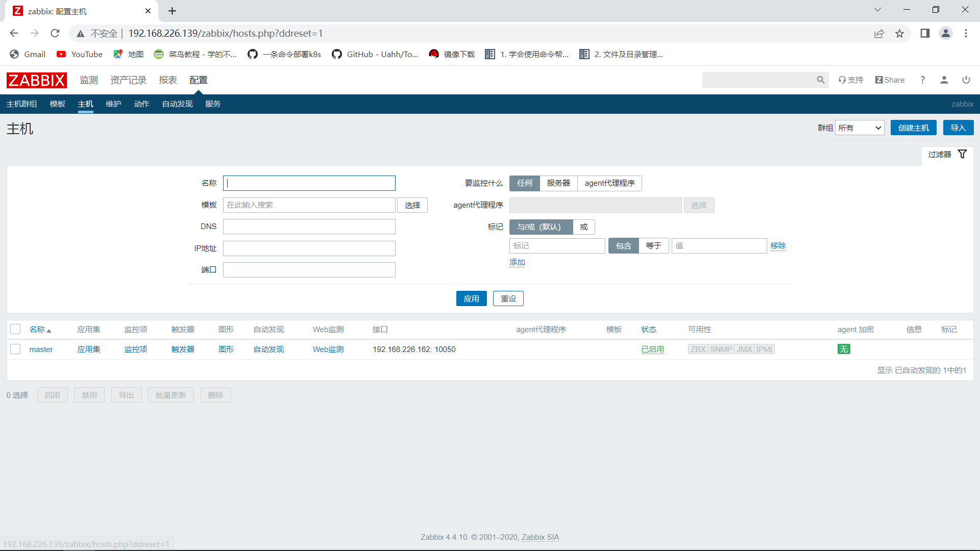Toggle the 过滤器 filter funnel icon
Viewport: 980px width, 551px height.
962,154
